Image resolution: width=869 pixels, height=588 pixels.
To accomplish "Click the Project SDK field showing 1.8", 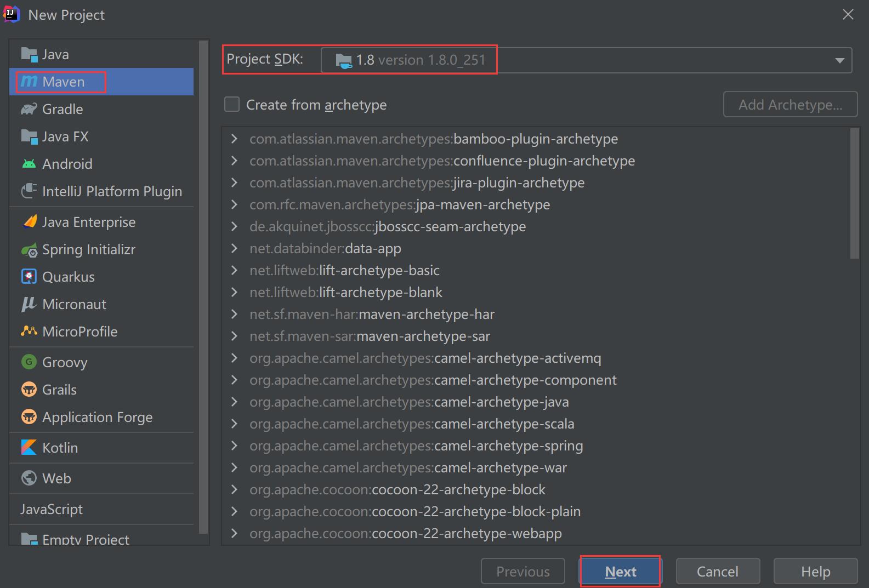I will click(586, 60).
